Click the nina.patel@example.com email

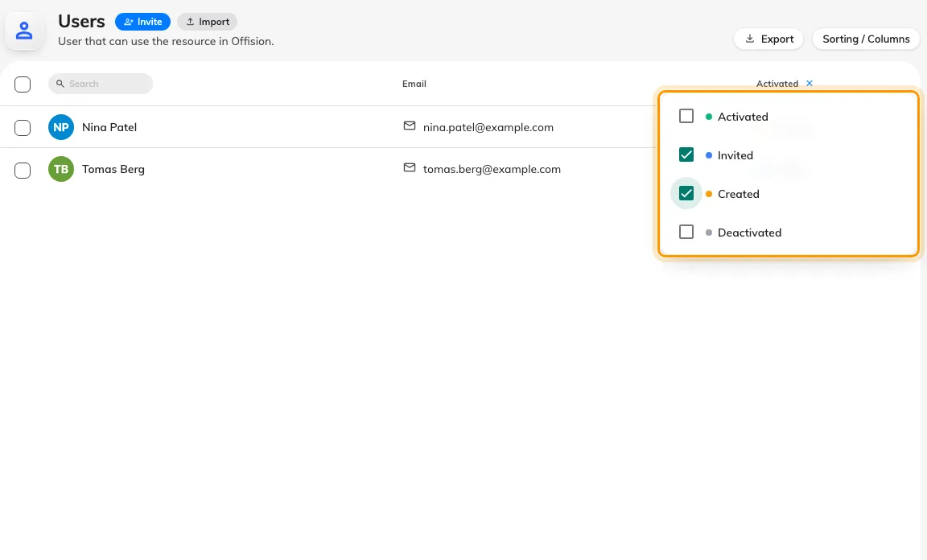[x=488, y=127]
